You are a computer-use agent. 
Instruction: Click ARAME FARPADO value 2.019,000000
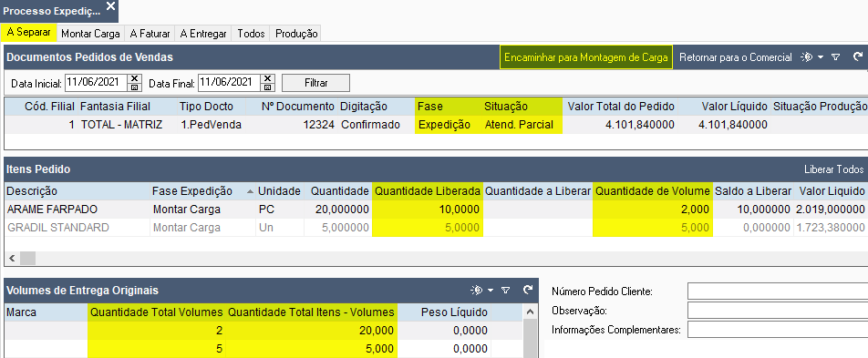pos(831,210)
